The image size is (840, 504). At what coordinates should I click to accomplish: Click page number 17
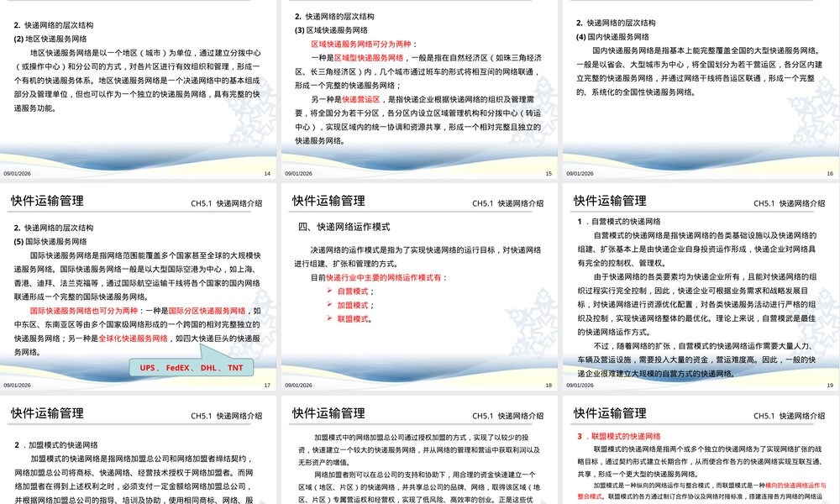(267, 385)
